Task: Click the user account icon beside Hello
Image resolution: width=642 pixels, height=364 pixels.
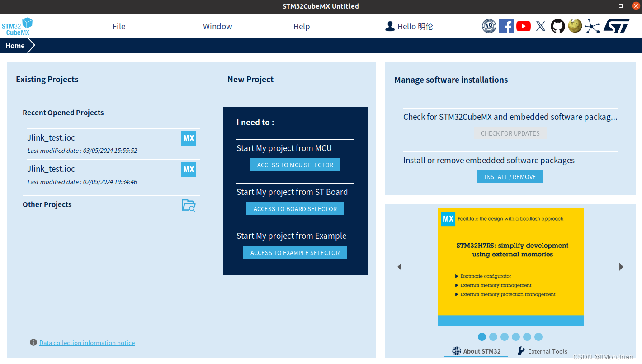Action: click(390, 26)
